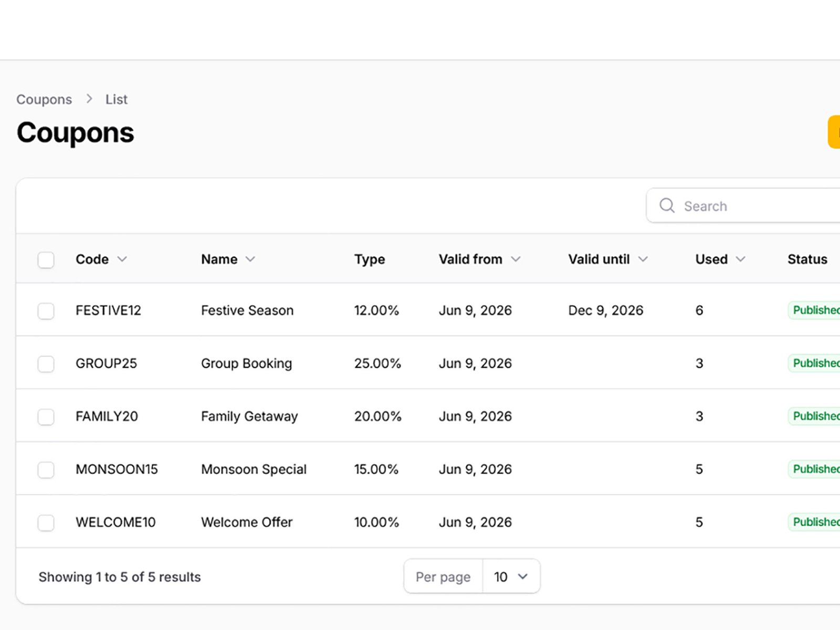
Task: Check the FESTIVE12 row checkbox
Action: (46, 311)
